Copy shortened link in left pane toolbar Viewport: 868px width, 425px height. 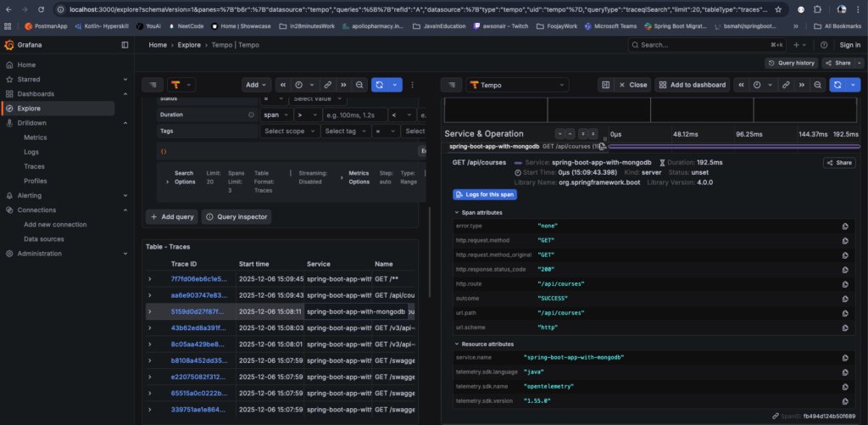coord(326,85)
